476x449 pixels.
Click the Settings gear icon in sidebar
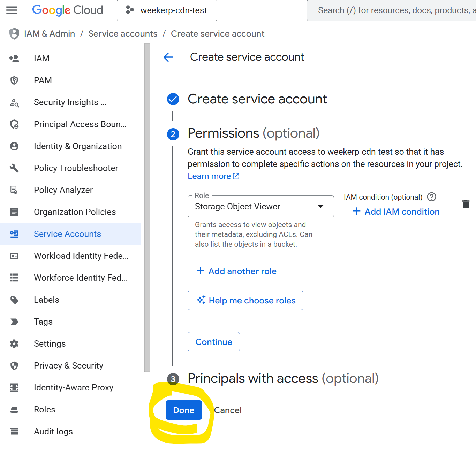(14, 344)
